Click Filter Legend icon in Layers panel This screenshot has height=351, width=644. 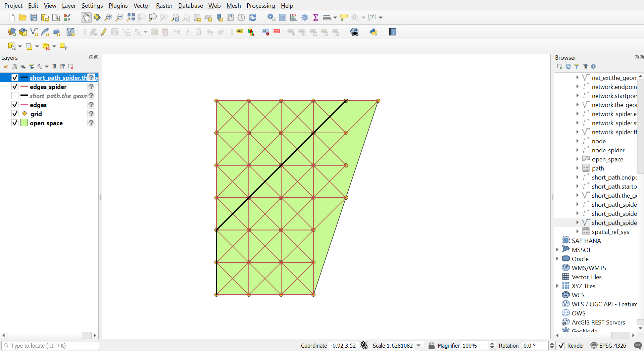click(x=32, y=66)
